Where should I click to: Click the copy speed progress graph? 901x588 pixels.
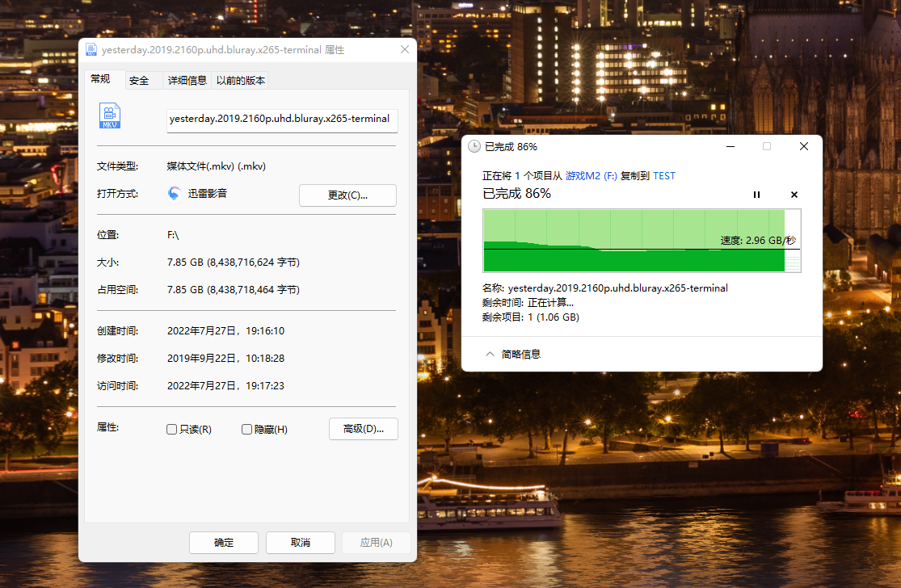[x=642, y=241]
